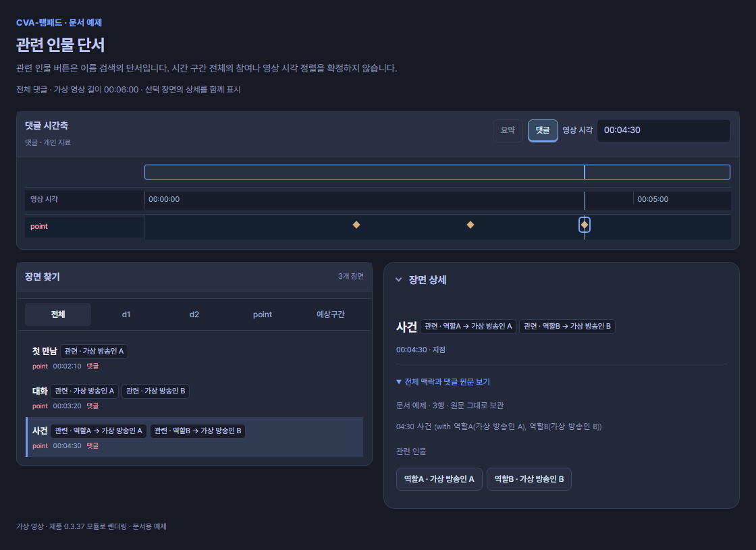Screen dimensions: 756x550
Task: Click the 문서 예제 · 3행 note text
Action: [x=450, y=406]
